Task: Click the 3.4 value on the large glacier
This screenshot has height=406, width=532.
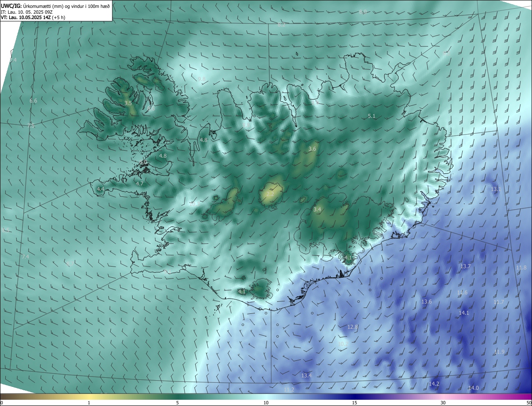Action: 317,210
